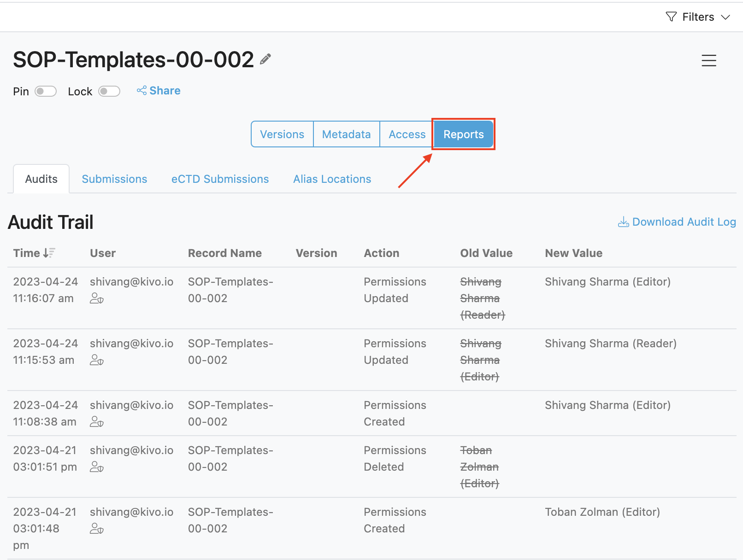Click the funnel Filters icon
743x560 pixels.
[x=671, y=17]
